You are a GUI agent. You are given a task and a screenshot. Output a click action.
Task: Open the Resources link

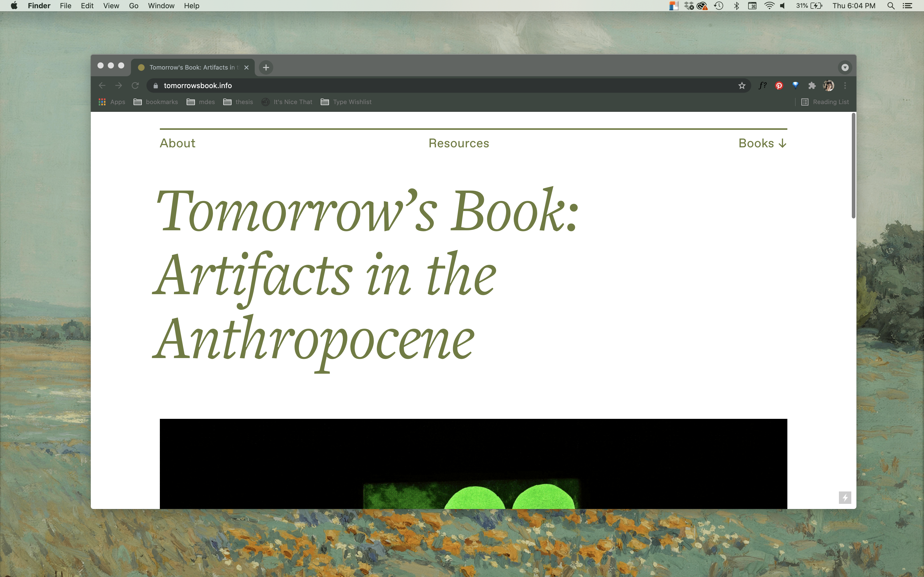pyautogui.click(x=459, y=143)
